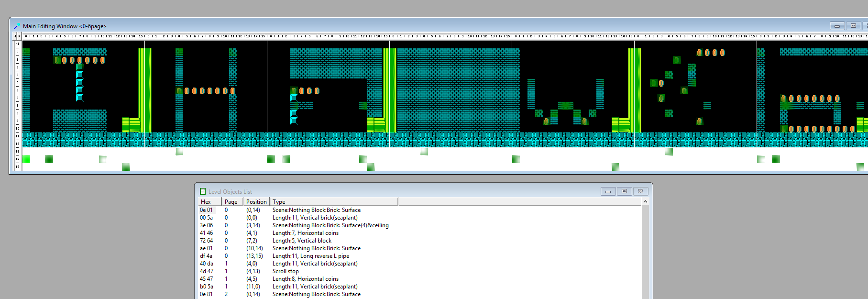Click the Type column header
The image size is (868, 299).
[334, 202]
